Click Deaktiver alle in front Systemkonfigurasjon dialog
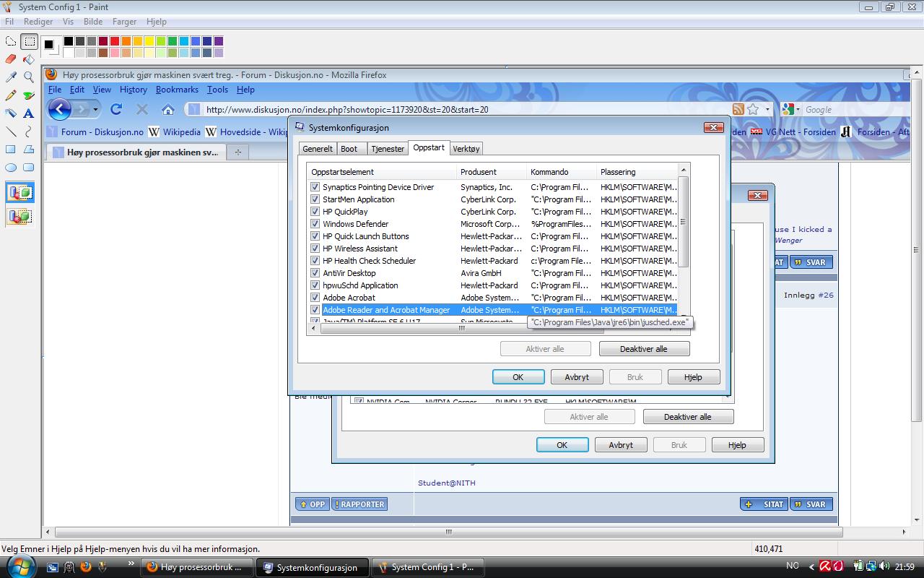924x578 pixels. pyautogui.click(x=644, y=349)
